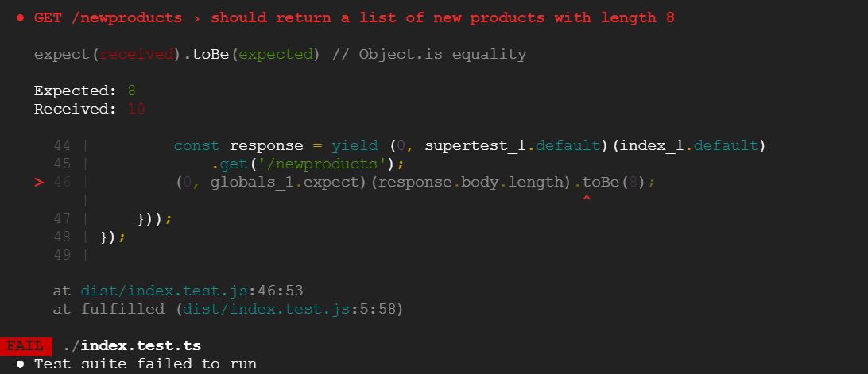The image size is (868, 374).
Task: Click the Test suite failed to run message
Action: (x=145, y=364)
